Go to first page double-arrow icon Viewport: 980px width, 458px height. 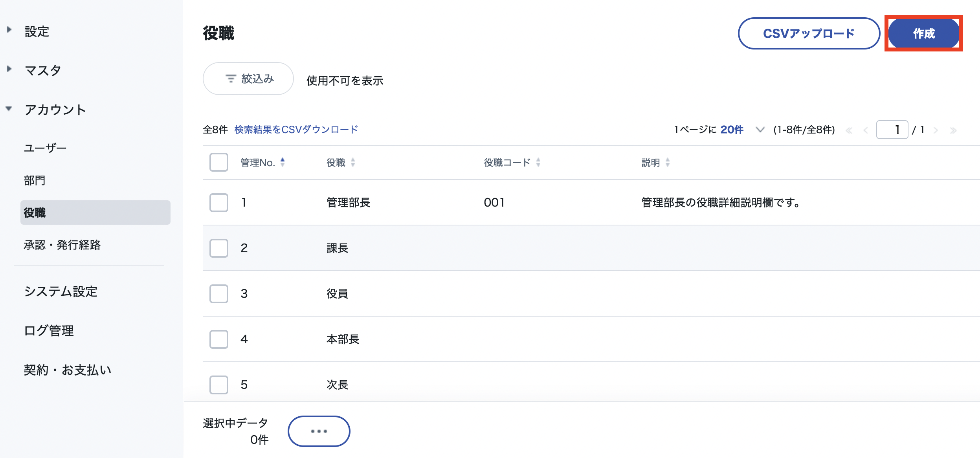849,130
